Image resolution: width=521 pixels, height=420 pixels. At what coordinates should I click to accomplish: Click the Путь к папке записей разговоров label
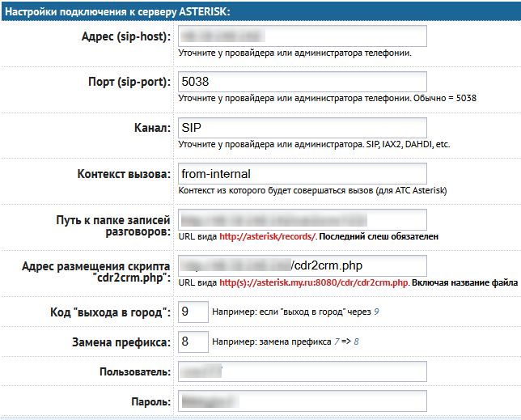pos(113,226)
